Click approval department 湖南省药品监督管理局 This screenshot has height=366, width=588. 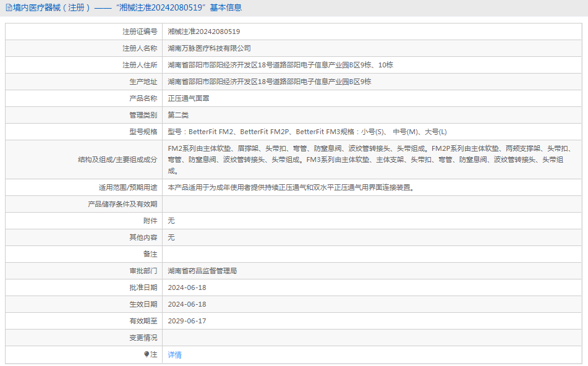tap(202, 271)
